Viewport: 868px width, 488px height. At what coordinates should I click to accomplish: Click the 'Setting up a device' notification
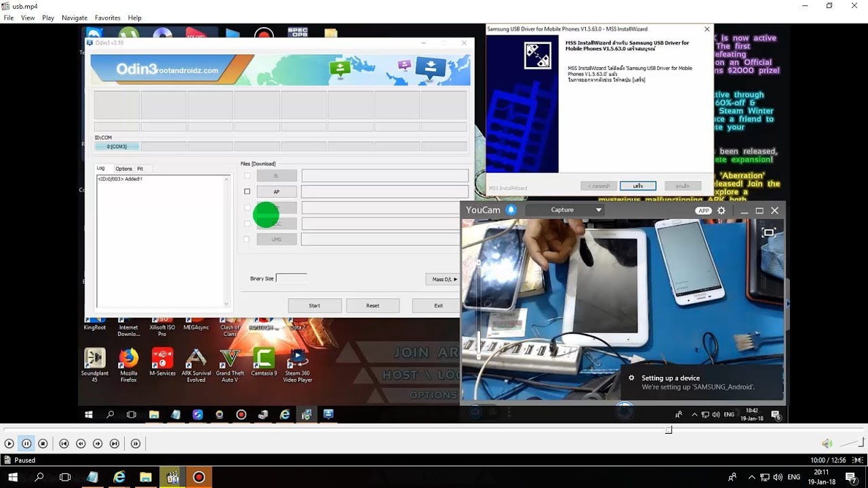pyautogui.click(x=703, y=382)
